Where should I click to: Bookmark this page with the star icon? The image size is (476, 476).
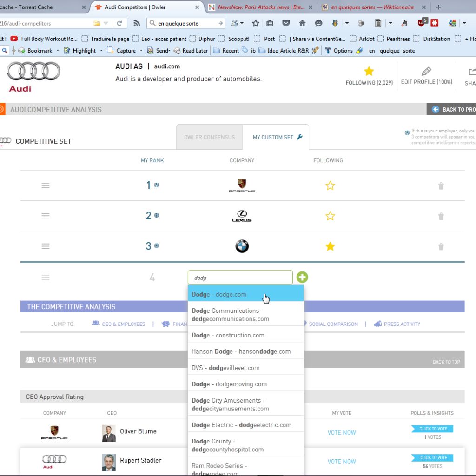pyautogui.click(x=256, y=23)
